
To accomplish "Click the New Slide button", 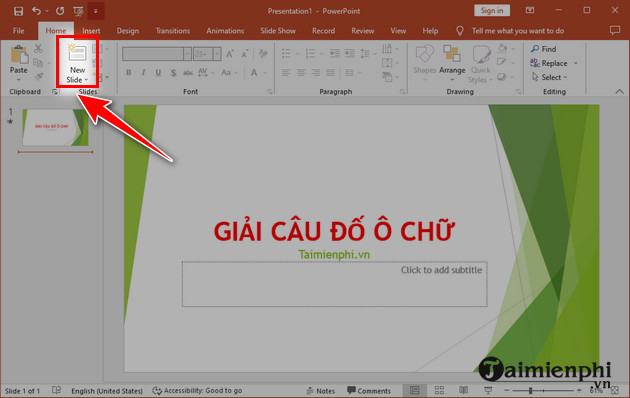I will point(77,63).
